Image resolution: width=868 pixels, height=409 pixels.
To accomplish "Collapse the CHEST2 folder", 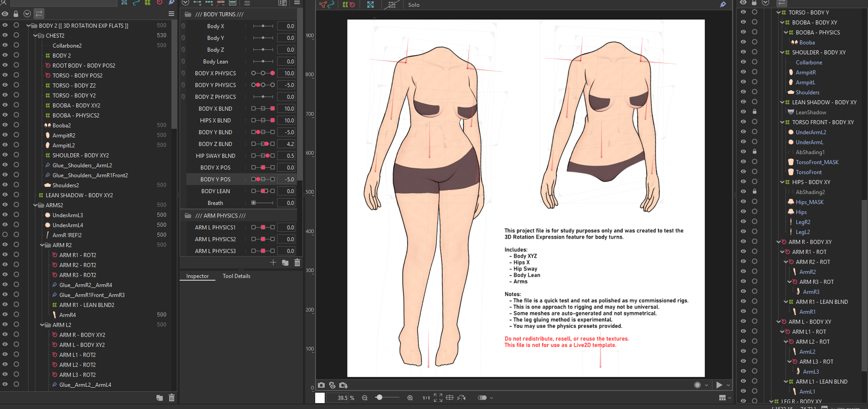I will 35,35.
